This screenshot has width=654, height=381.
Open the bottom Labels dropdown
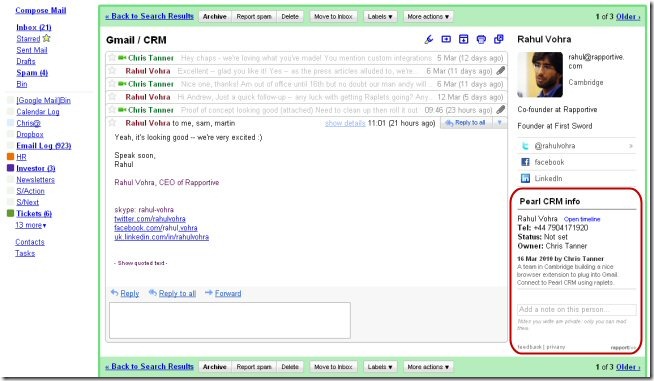[x=380, y=366]
